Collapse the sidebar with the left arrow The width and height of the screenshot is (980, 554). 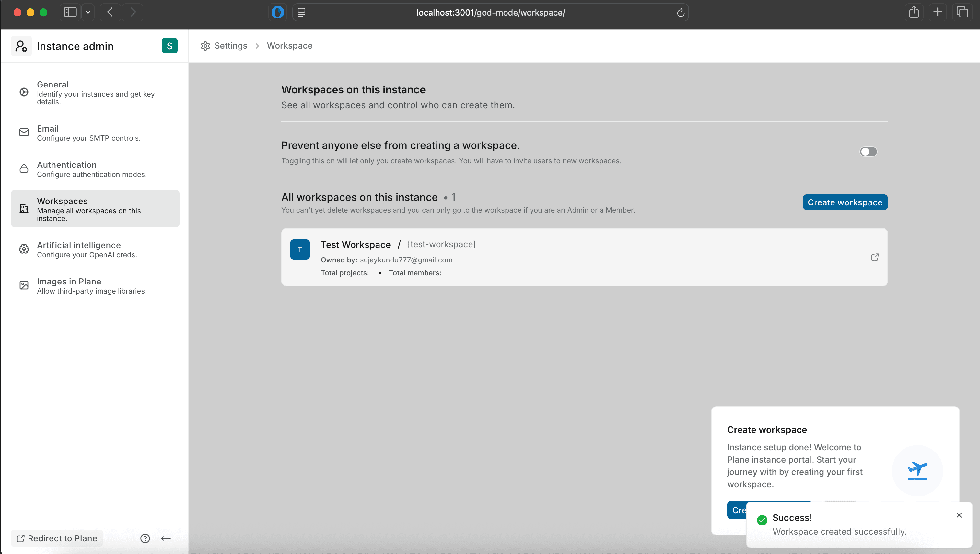pyautogui.click(x=166, y=538)
